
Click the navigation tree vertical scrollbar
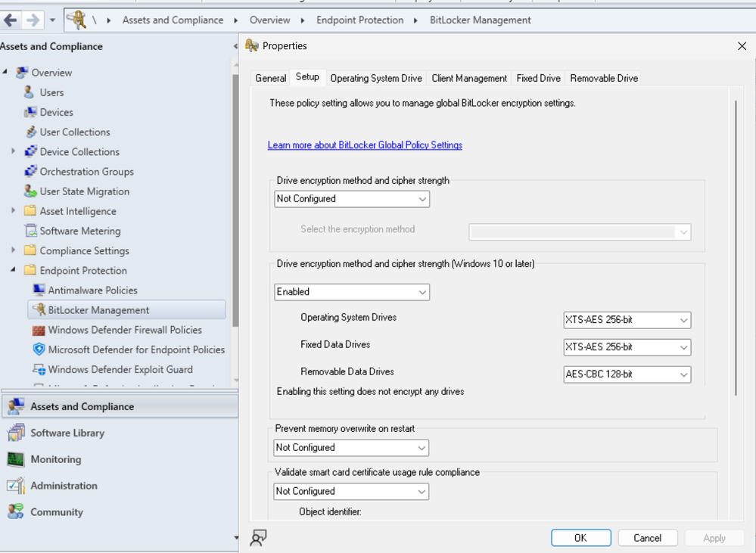(235, 200)
